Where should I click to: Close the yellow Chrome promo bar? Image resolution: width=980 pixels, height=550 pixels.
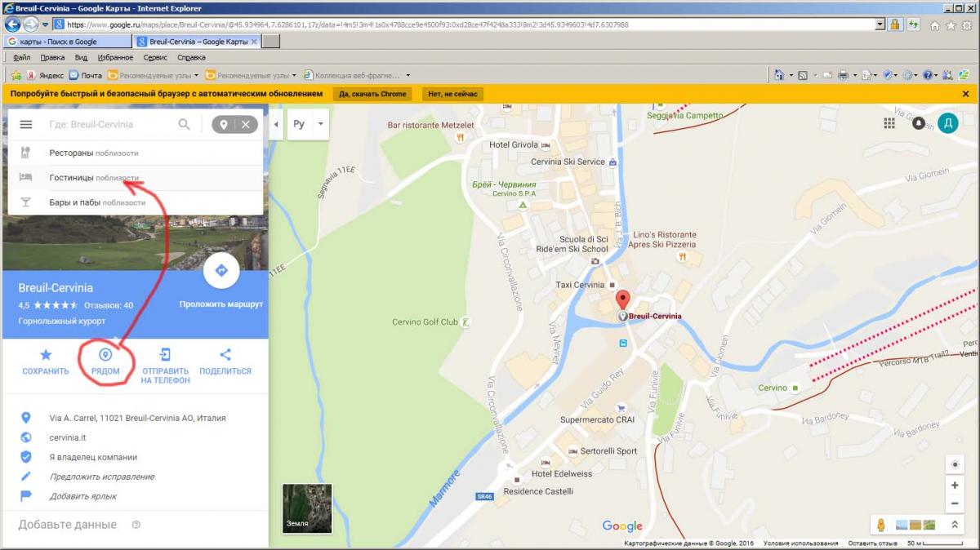[x=965, y=94]
